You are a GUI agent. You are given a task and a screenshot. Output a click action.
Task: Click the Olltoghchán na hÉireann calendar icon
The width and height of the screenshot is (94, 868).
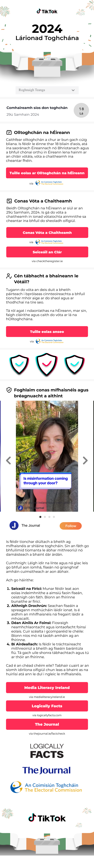[x=9, y=132]
